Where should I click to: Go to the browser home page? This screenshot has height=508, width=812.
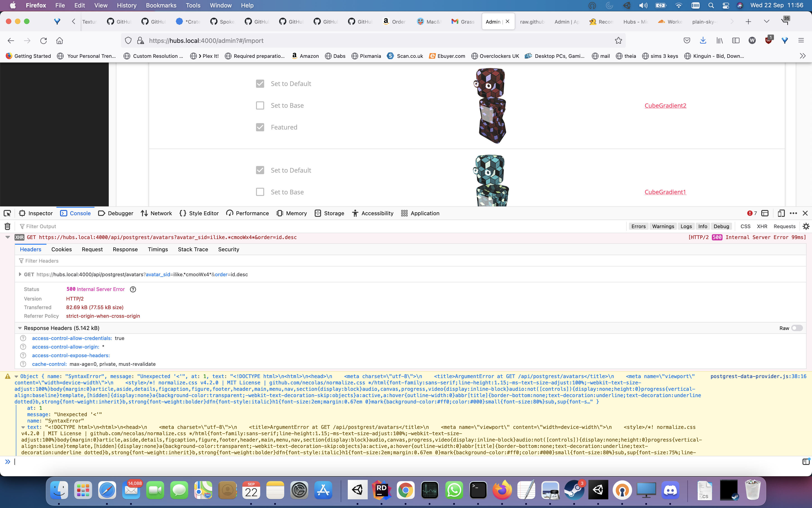tap(59, 41)
